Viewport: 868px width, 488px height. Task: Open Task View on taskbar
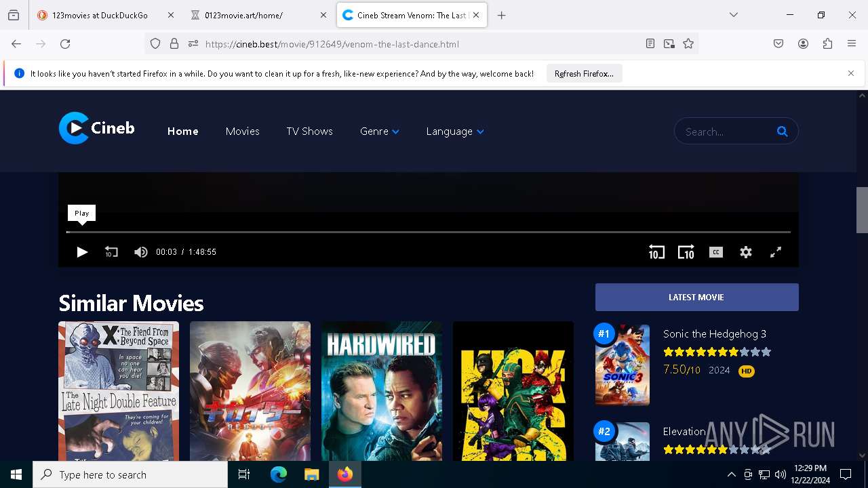(244, 474)
